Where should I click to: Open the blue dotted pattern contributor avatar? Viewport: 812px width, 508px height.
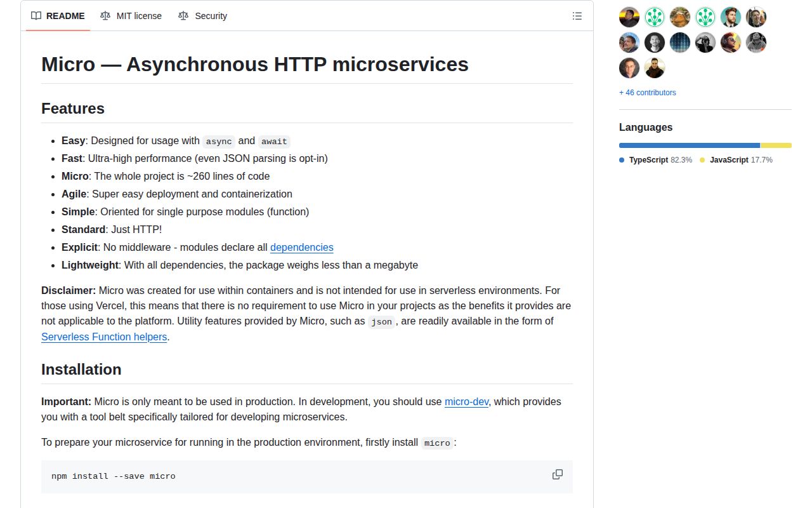pos(680,43)
